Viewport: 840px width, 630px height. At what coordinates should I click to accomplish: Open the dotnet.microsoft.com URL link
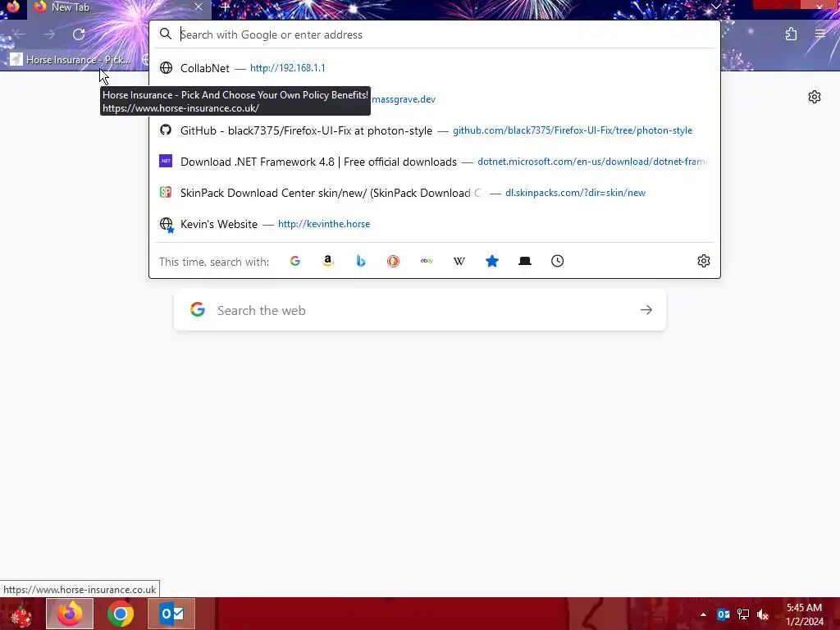pos(592,162)
